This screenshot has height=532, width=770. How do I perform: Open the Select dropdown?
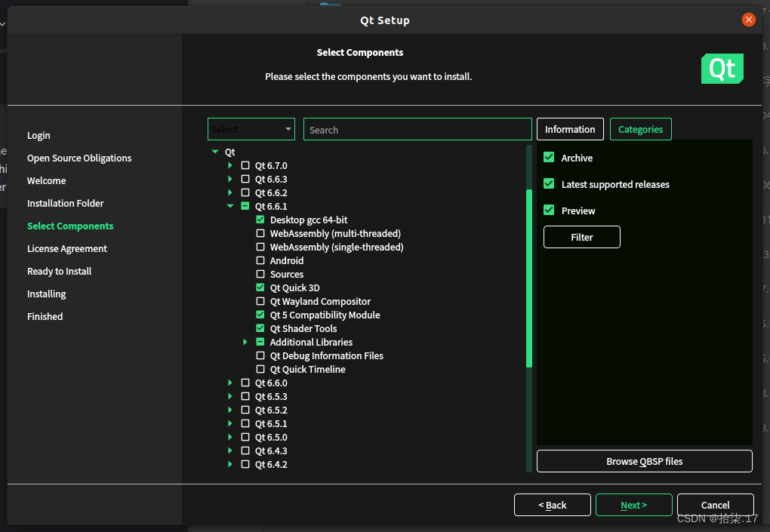pos(251,129)
